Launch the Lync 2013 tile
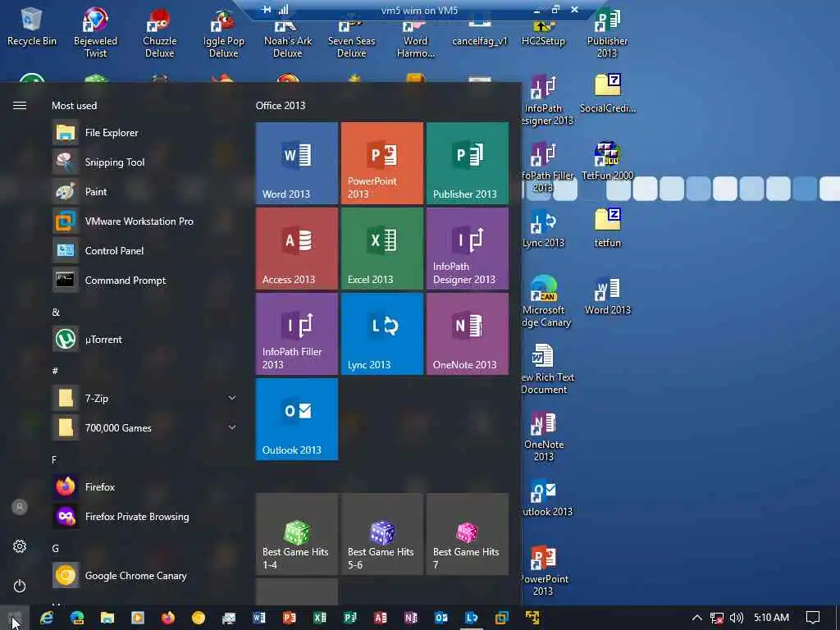The image size is (840, 630). click(382, 334)
